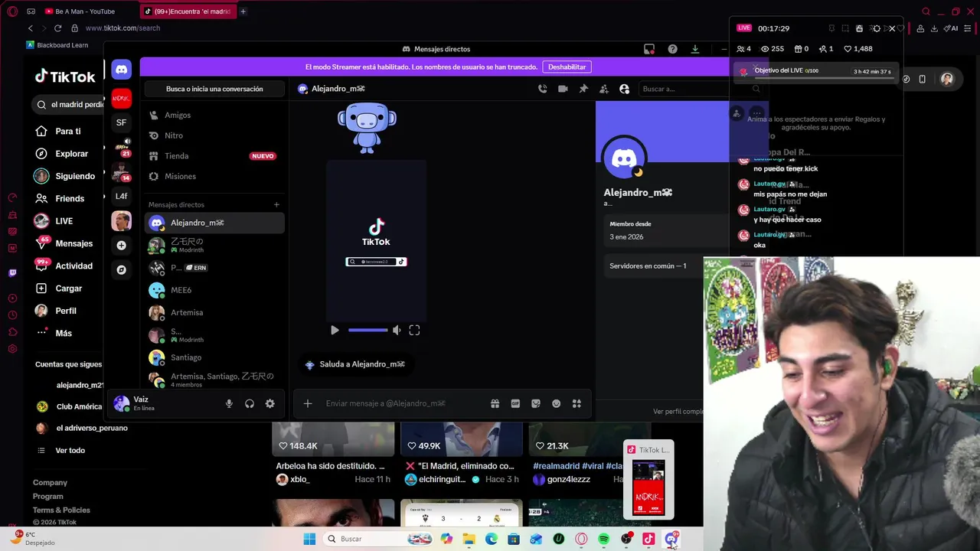Disable Streamer mode
This screenshot has width=980, height=551.
[x=567, y=67]
